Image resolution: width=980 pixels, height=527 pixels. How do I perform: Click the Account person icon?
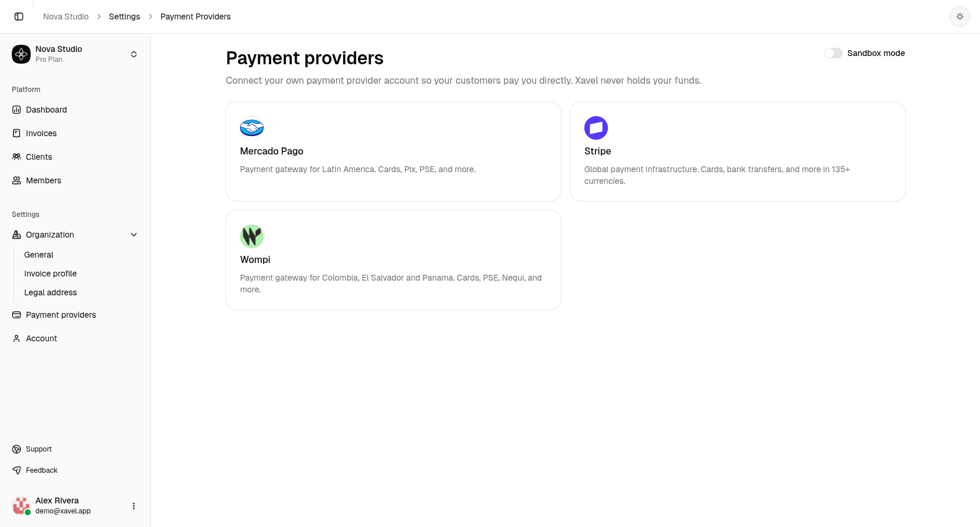tap(17, 338)
